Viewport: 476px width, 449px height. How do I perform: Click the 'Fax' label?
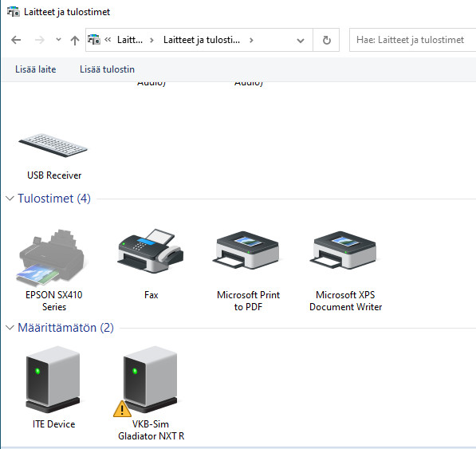[x=151, y=295]
